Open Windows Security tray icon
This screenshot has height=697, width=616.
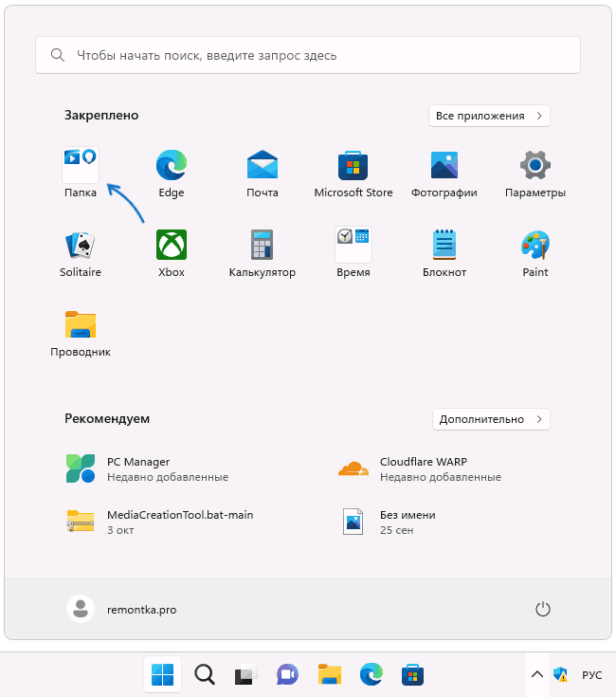coord(560,674)
